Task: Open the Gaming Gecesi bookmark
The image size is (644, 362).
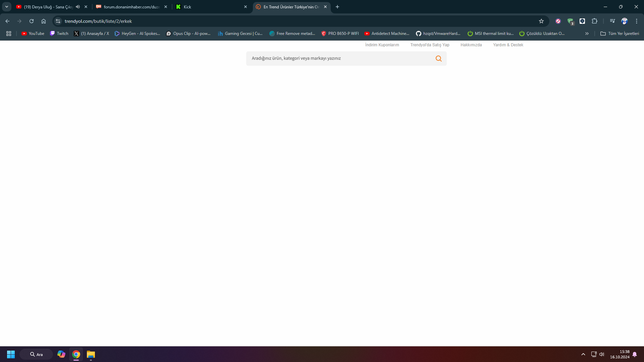Action: 240,34
